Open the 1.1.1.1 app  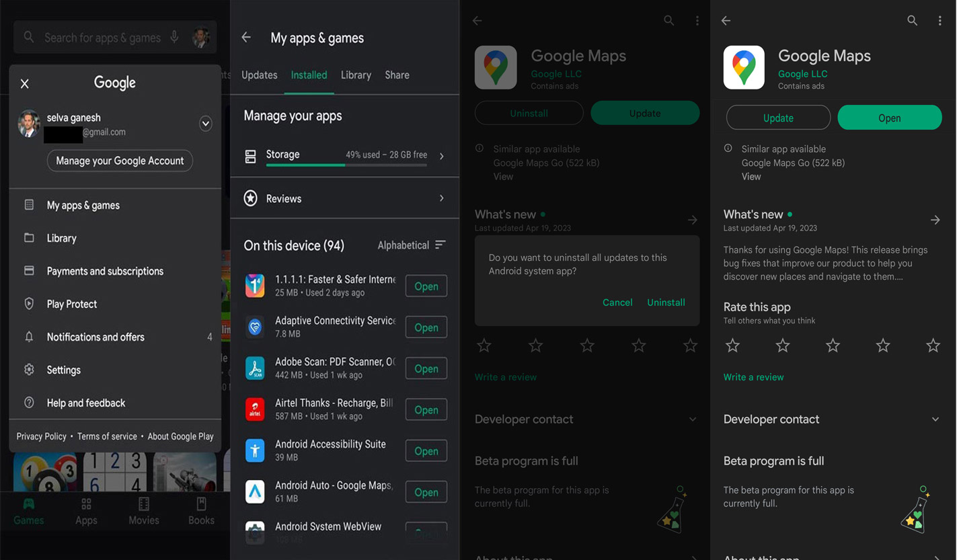(426, 286)
